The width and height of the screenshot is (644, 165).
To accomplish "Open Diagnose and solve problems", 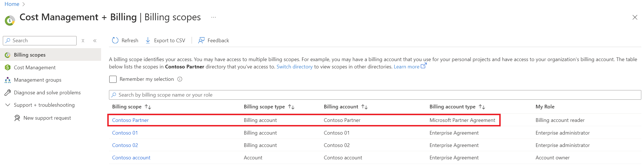I will (x=47, y=93).
